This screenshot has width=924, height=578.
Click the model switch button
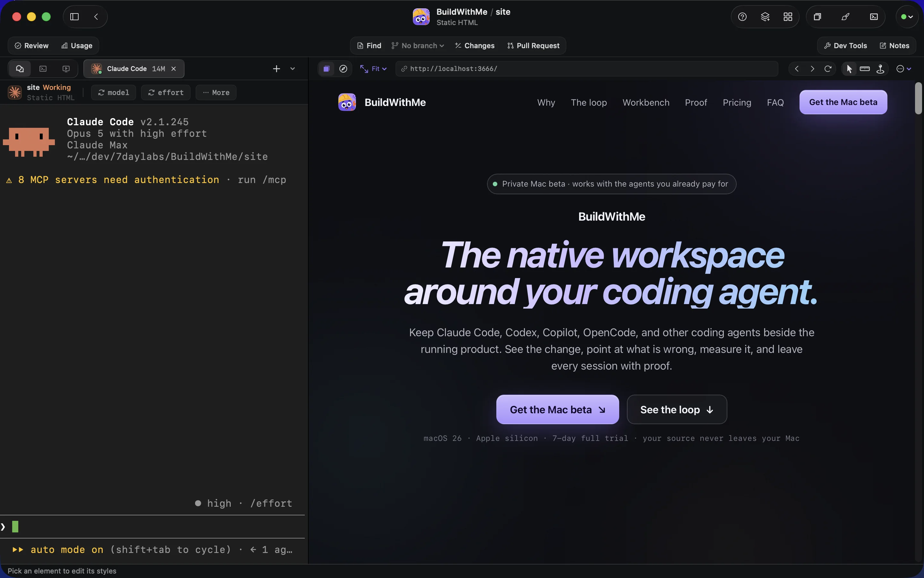tap(113, 92)
